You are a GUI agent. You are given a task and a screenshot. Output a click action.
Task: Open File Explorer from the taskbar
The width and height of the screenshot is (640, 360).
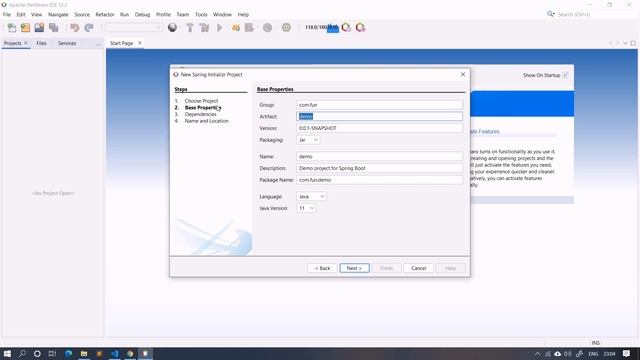coord(84,353)
